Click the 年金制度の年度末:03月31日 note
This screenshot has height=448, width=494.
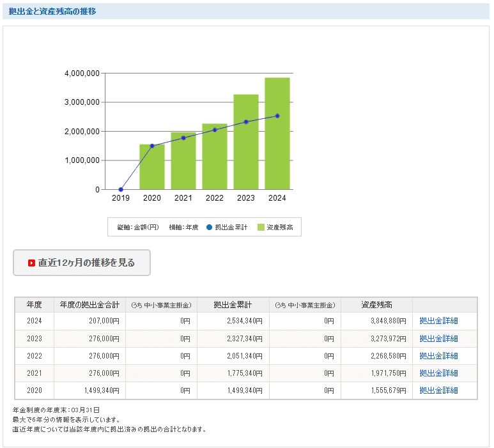(x=56, y=410)
